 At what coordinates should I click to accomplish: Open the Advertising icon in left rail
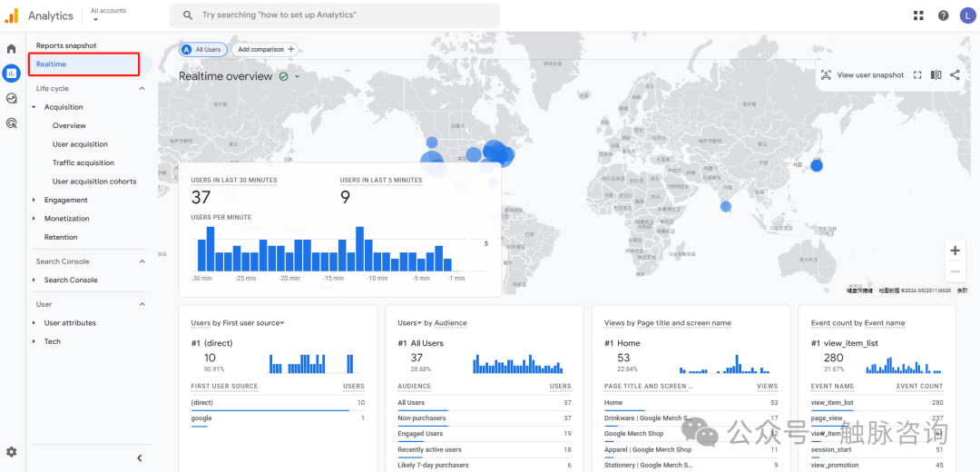pos(12,123)
